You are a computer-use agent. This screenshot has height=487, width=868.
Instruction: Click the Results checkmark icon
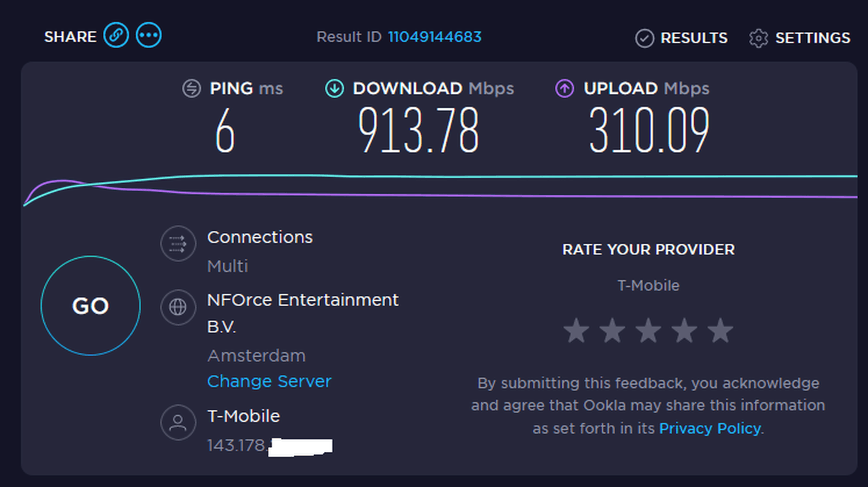pyautogui.click(x=644, y=38)
